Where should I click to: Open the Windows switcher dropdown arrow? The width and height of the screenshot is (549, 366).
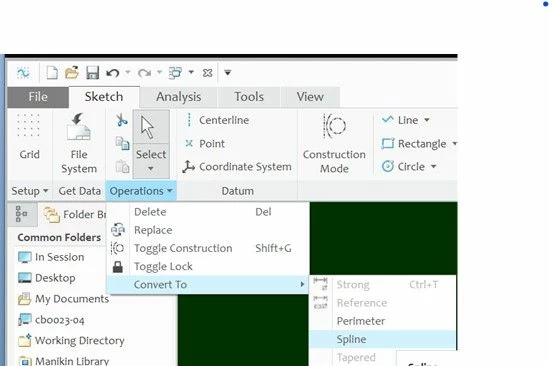[x=191, y=72]
